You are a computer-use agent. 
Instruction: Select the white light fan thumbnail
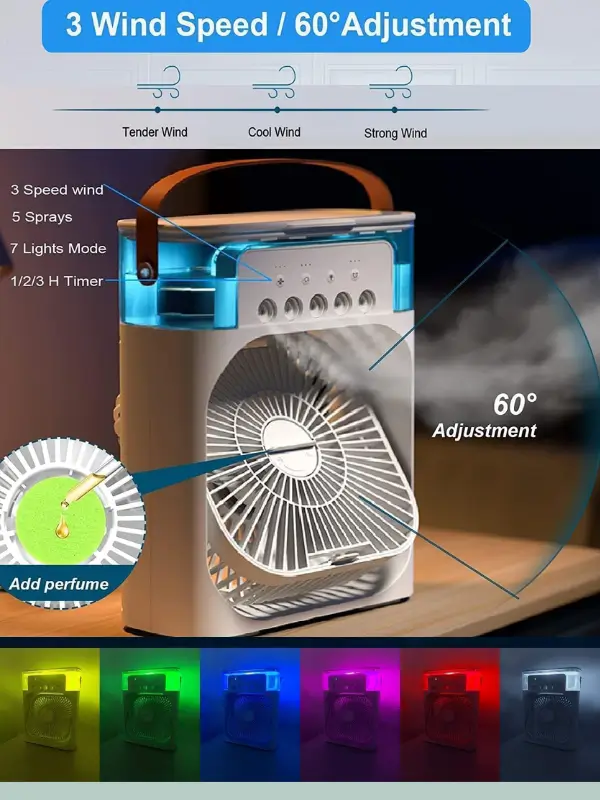pos(550,715)
